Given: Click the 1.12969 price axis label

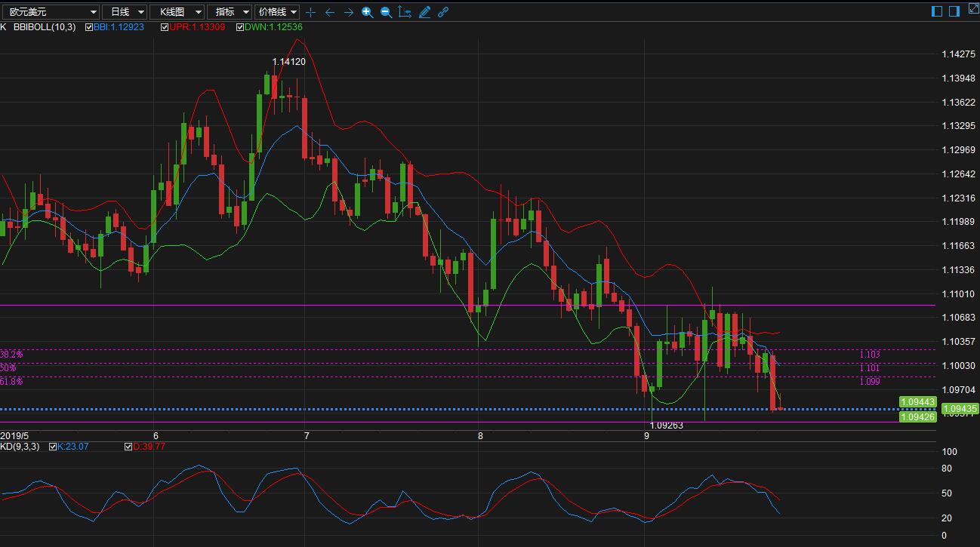Looking at the screenshot, I should click(958, 150).
